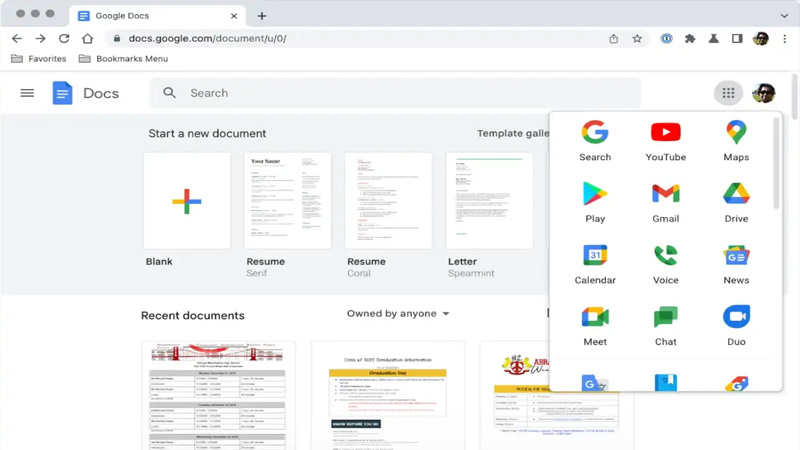Screen dimensions: 800x450
Task: Open the Bookmarks Menu folder
Action: pos(123,59)
